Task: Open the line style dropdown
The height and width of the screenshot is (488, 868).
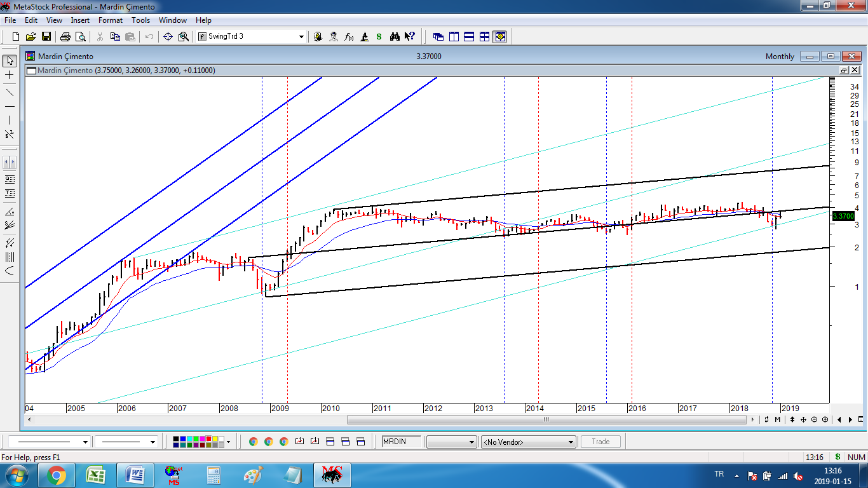Action: pos(85,442)
